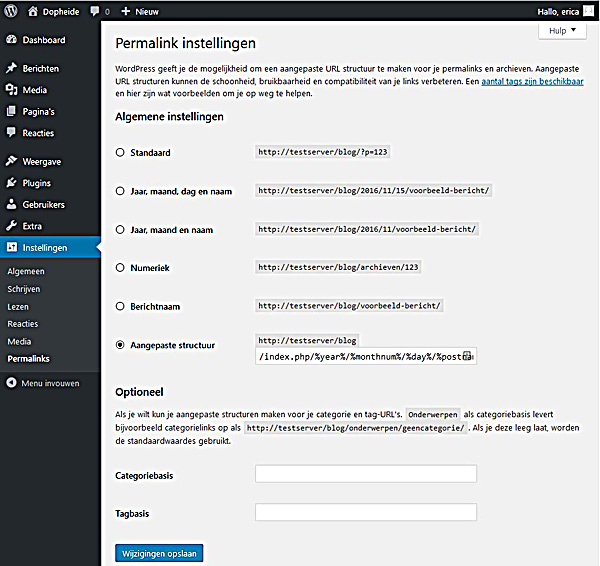Click the Reacties speech bubble icon

tap(11, 132)
